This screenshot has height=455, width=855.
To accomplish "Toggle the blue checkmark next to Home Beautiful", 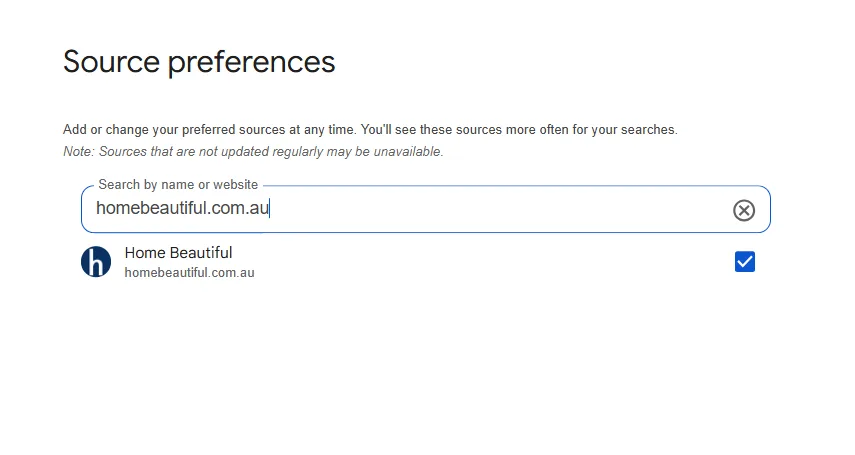I will point(744,262).
